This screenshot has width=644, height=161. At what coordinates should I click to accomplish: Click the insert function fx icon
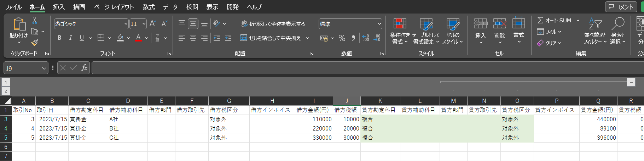[x=84, y=68]
